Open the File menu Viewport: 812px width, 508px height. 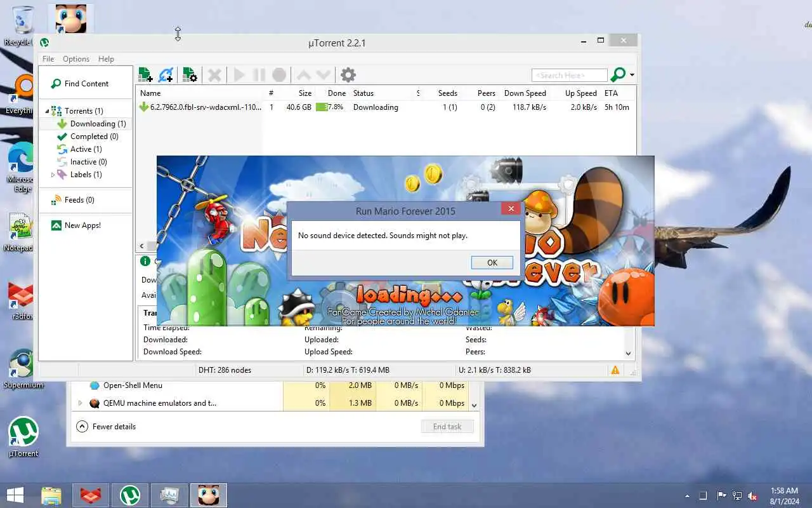coord(48,58)
